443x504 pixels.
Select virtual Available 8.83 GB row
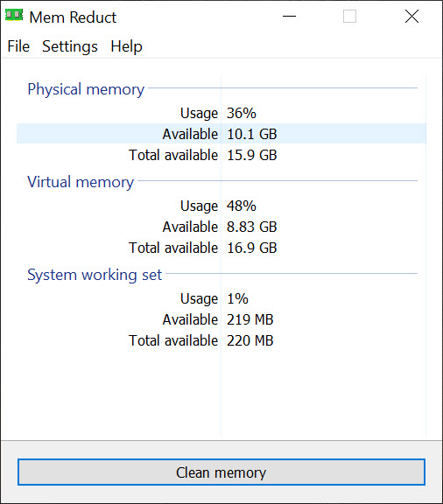coord(221,227)
